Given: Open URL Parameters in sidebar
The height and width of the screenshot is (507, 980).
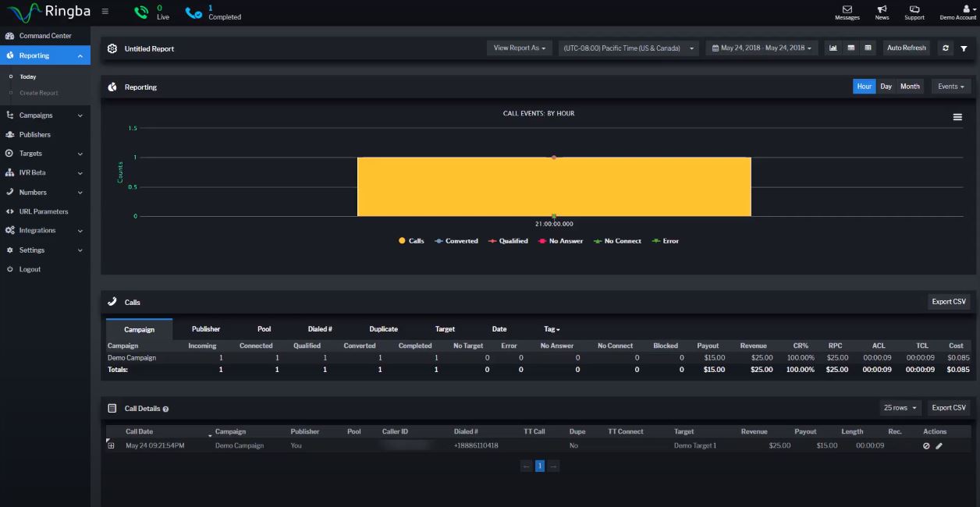Looking at the screenshot, I should point(45,211).
